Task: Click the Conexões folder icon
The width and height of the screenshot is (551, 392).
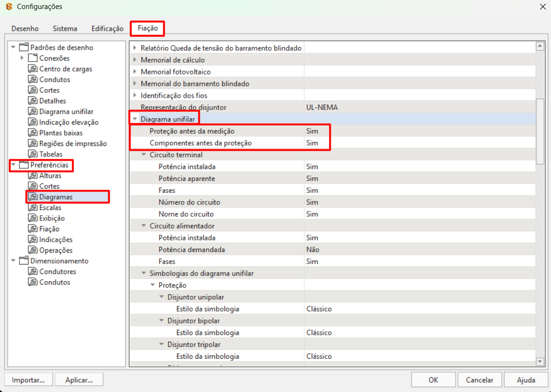Action: pos(32,58)
